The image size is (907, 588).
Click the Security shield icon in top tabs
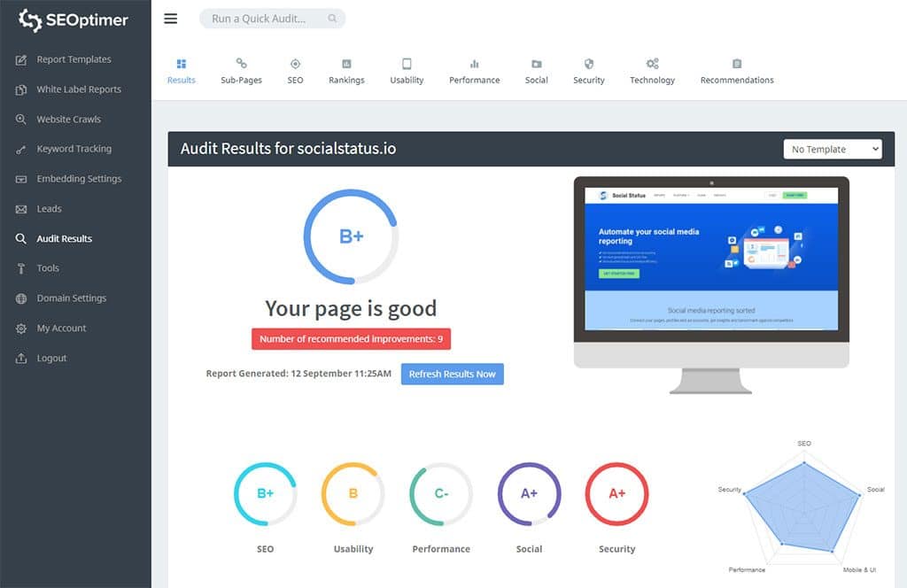coord(589,64)
